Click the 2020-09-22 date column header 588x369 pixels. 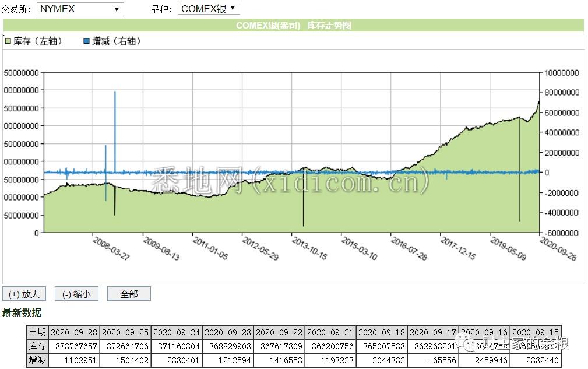[x=279, y=332]
